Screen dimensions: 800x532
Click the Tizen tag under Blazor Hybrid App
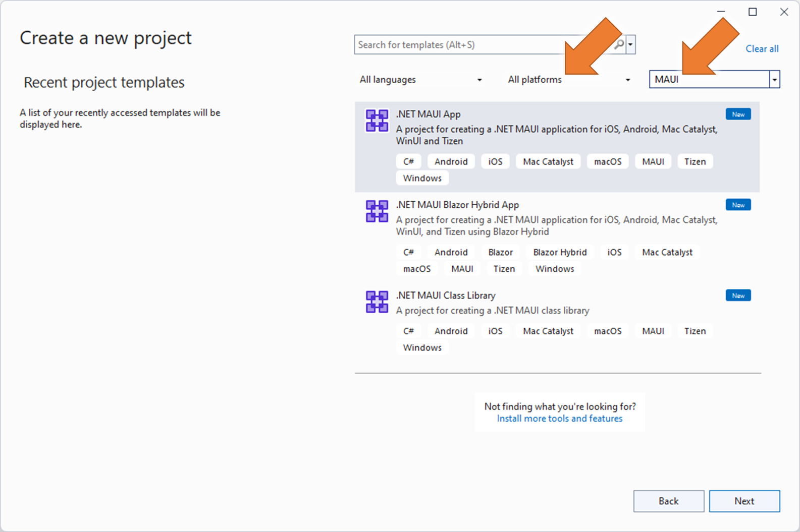[x=504, y=269]
